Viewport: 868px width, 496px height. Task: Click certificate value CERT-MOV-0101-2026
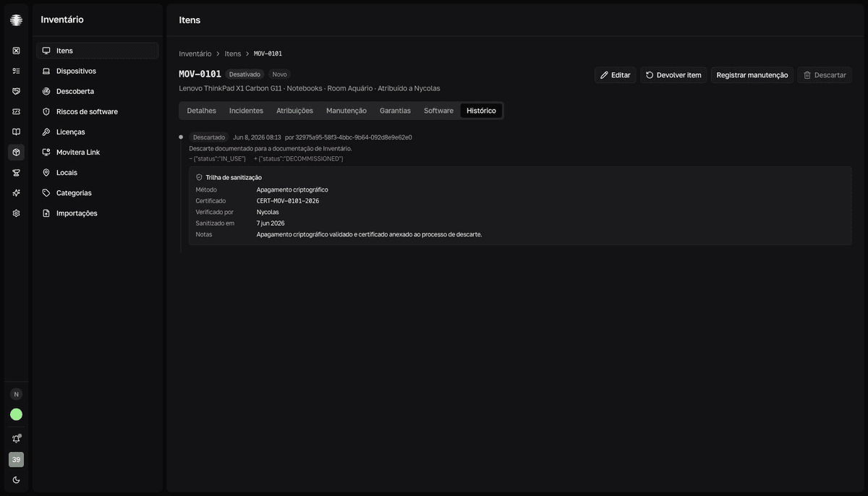pos(288,201)
